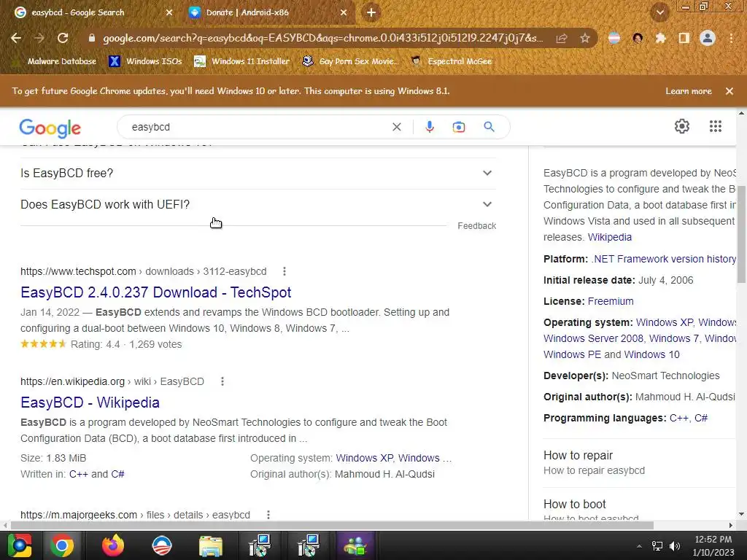Open the Chrome three-dot menu
The image size is (747, 560).
(731, 38)
